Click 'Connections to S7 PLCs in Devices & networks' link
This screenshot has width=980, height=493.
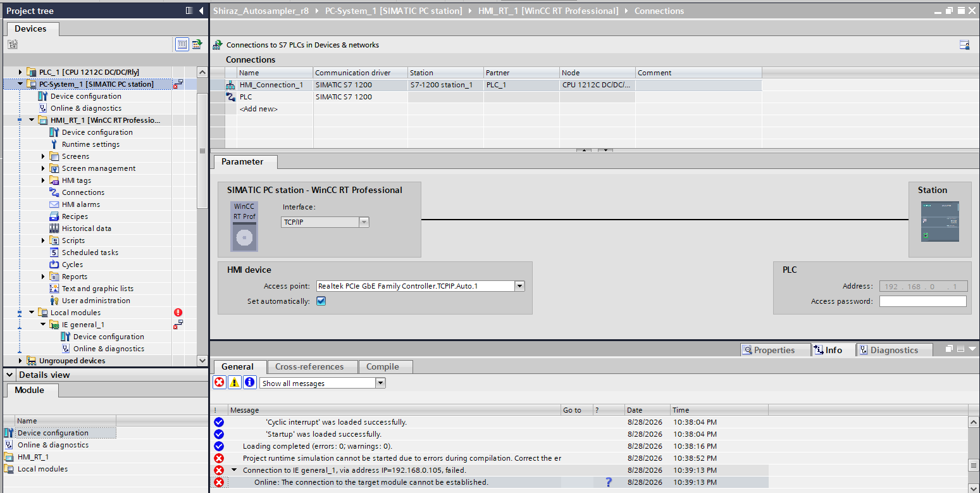(x=302, y=45)
